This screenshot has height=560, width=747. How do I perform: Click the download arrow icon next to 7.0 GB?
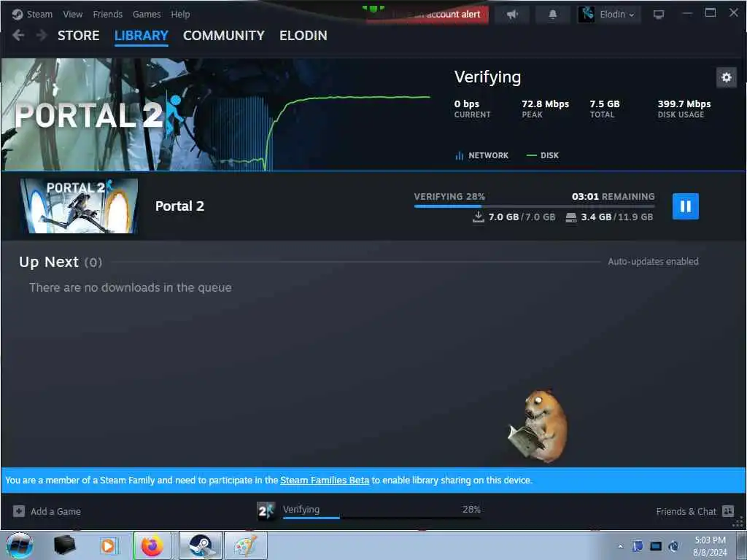[478, 217]
